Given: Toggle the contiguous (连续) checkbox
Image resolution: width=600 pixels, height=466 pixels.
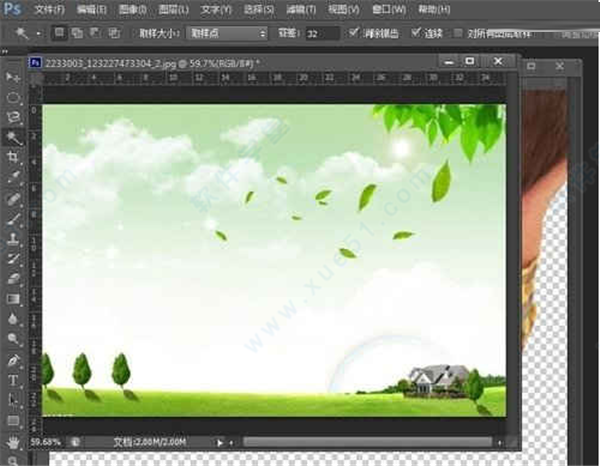Looking at the screenshot, I should (x=417, y=33).
